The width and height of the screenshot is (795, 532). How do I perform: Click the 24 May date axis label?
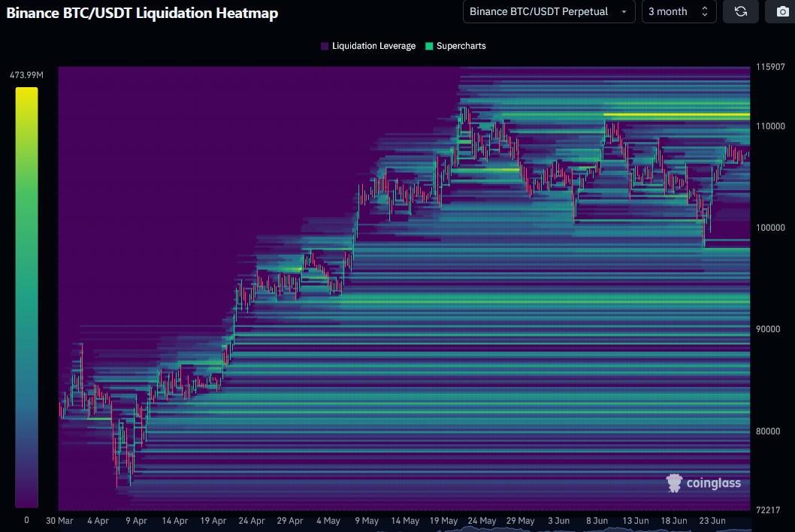tap(482, 521)
